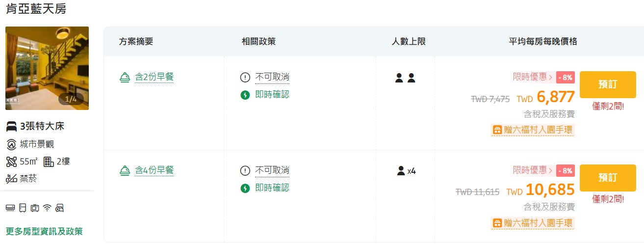
Task: Click the no-smoking icon
Action: pyautogui.click(x=11, y=179)
